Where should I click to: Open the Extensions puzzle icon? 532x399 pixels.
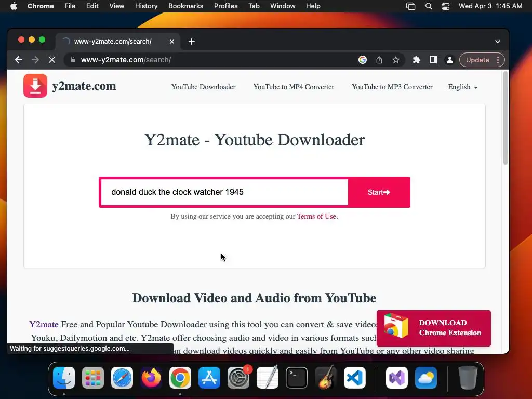(x=416, y=60)
